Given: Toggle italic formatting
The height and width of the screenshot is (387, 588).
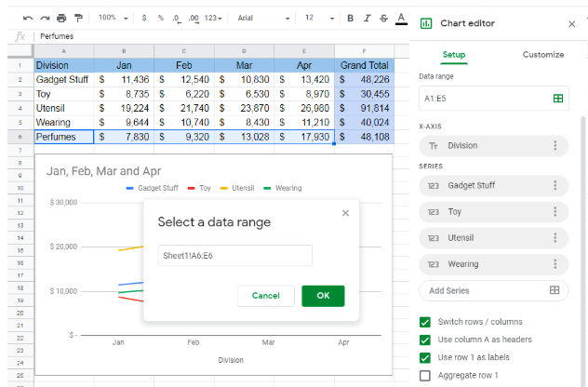Looking at the screenshot, I should 367,18.
